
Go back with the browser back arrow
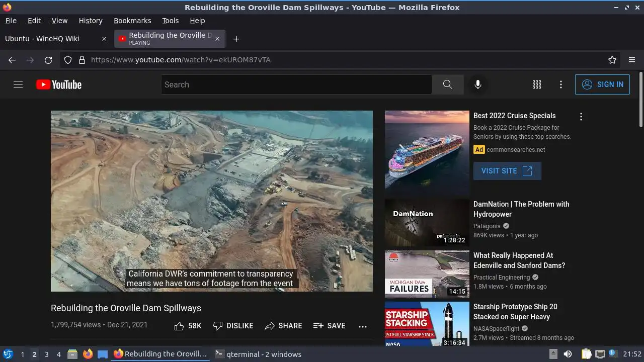(x=12, y=60)
